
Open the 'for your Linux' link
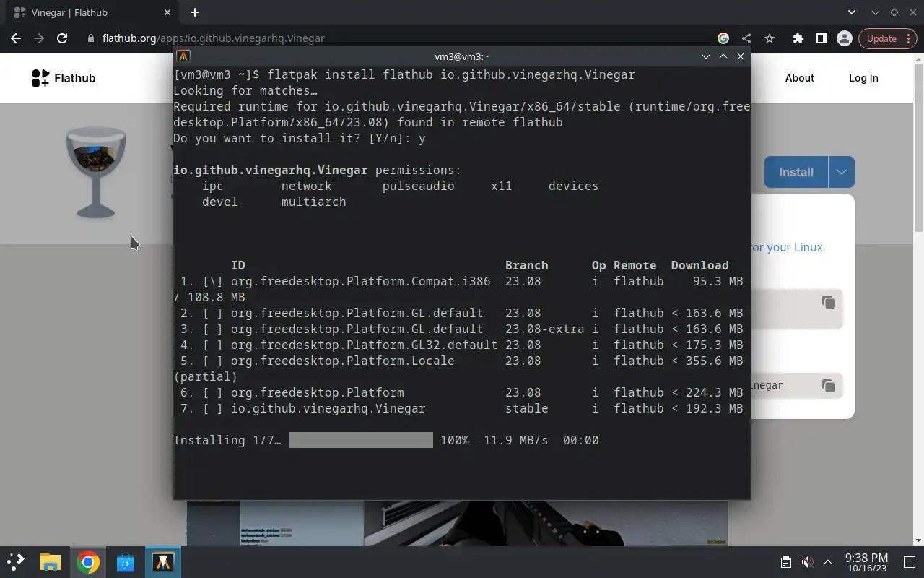coord(787,247)
